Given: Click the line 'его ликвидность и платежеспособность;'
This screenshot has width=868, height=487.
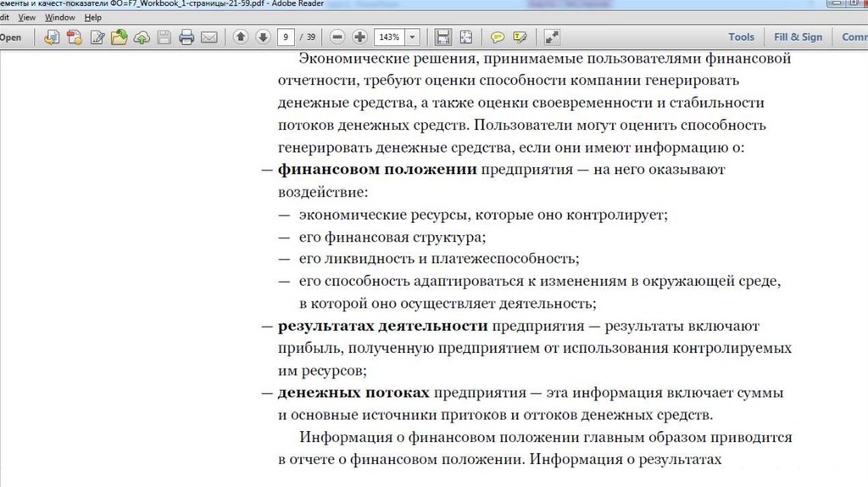Looking at the screenshot, I should coord(439,259).
